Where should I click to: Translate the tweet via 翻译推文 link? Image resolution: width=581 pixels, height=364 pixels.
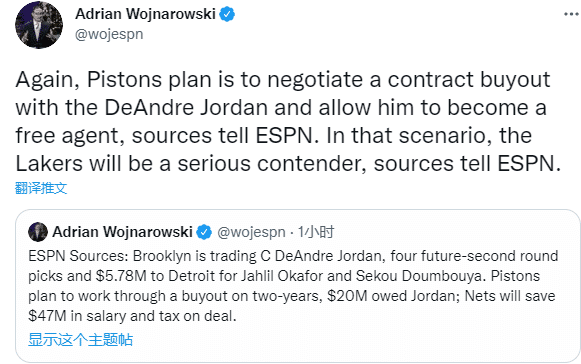(41, 188)
